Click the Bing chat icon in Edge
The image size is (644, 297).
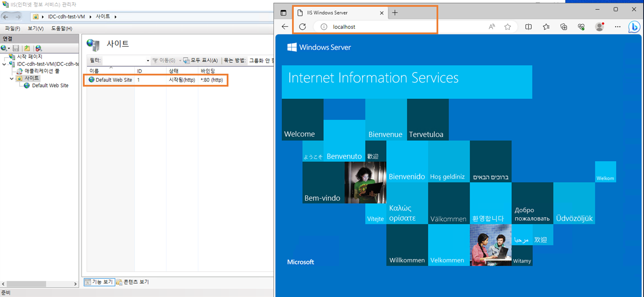634,27
